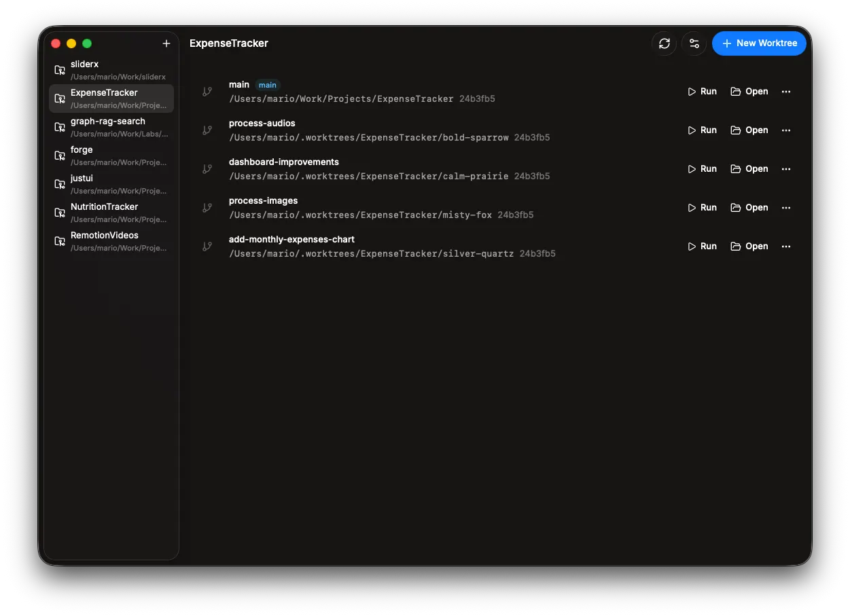Run the process-images worktree
This screenshot has width=850, height=616.
point(702,208)
